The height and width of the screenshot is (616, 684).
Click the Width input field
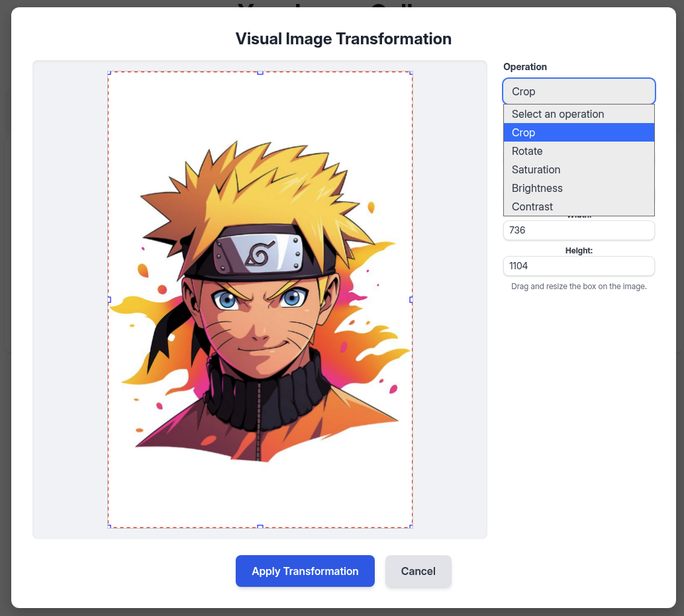tap(579, 230)
